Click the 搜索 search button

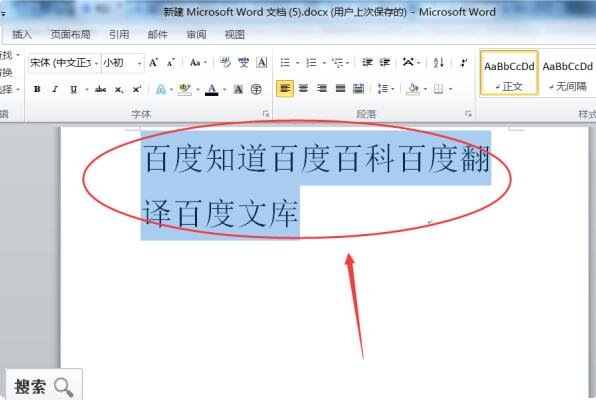pyautogui.click(x=44, y=386)
